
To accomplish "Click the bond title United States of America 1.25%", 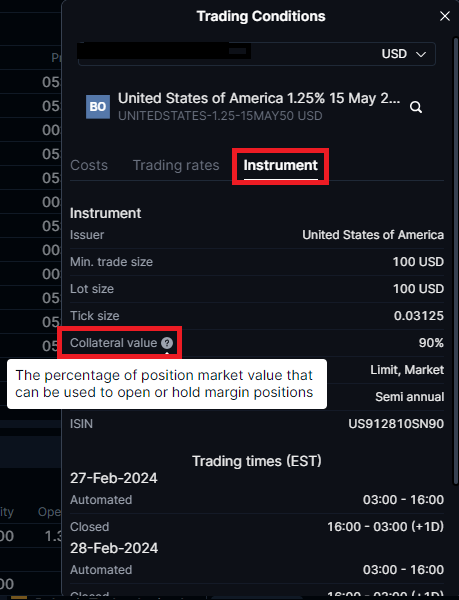I will click(259, 98).
